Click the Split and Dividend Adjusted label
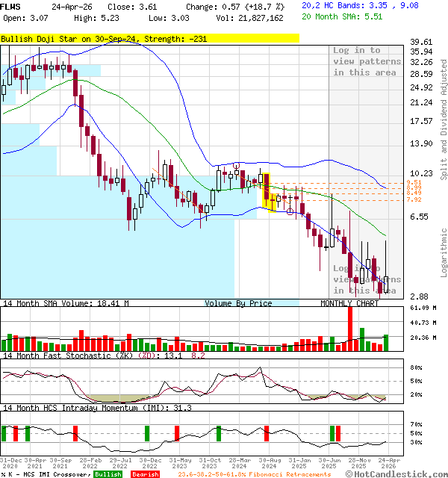 click(x=444, y=119)
